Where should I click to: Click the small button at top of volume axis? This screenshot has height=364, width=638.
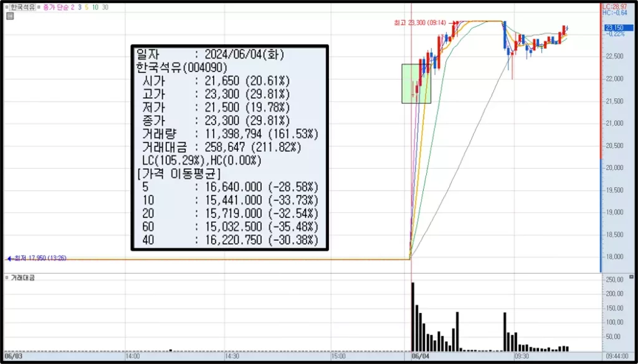[631, 277]
